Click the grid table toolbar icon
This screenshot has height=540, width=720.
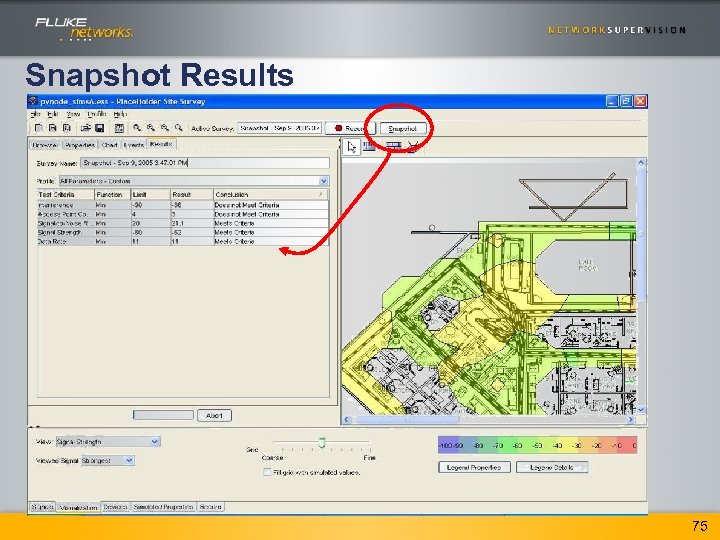coord(119,128)
